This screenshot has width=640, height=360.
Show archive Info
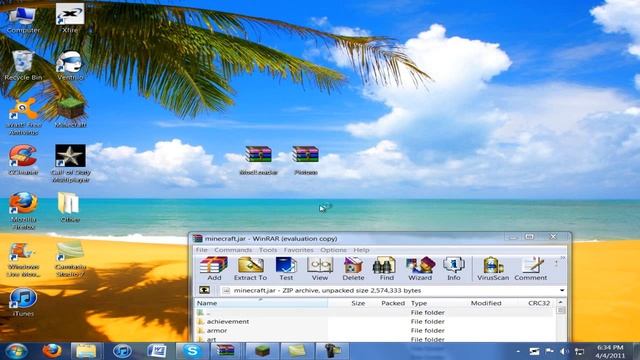click(453, 269)
